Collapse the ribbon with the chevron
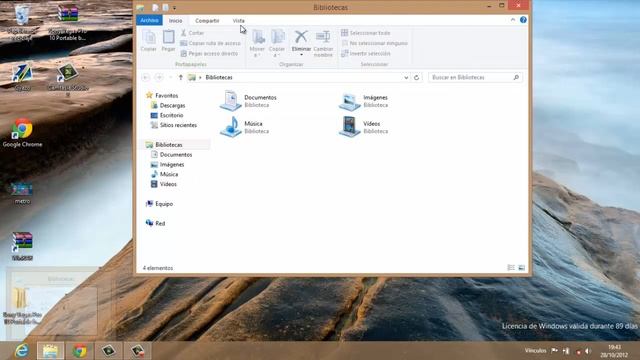This screenshot has width=640, height=360. pos(513,20)
